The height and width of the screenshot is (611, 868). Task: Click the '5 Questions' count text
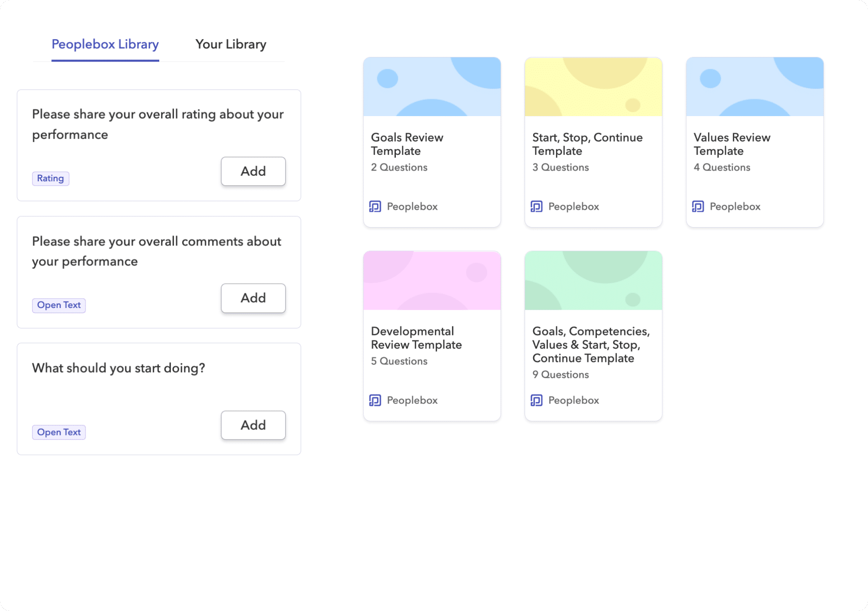399,361
